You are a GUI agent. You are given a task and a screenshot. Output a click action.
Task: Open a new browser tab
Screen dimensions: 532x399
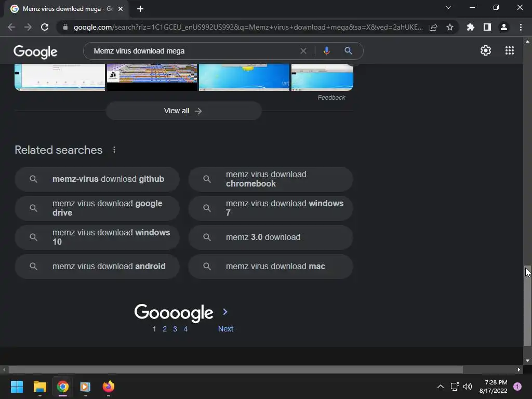point(140,9)
